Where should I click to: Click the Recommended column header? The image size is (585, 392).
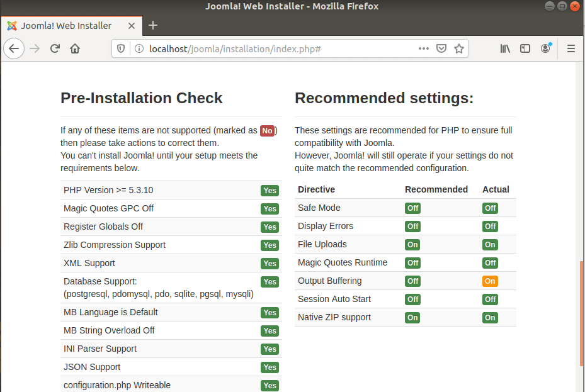[x=436, y=189]
